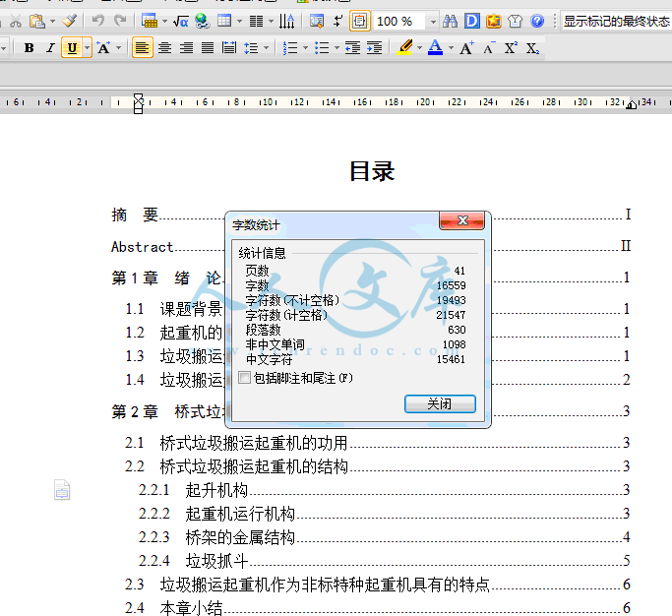Click the 显示标记的最终状态 review box

point(616,21)
